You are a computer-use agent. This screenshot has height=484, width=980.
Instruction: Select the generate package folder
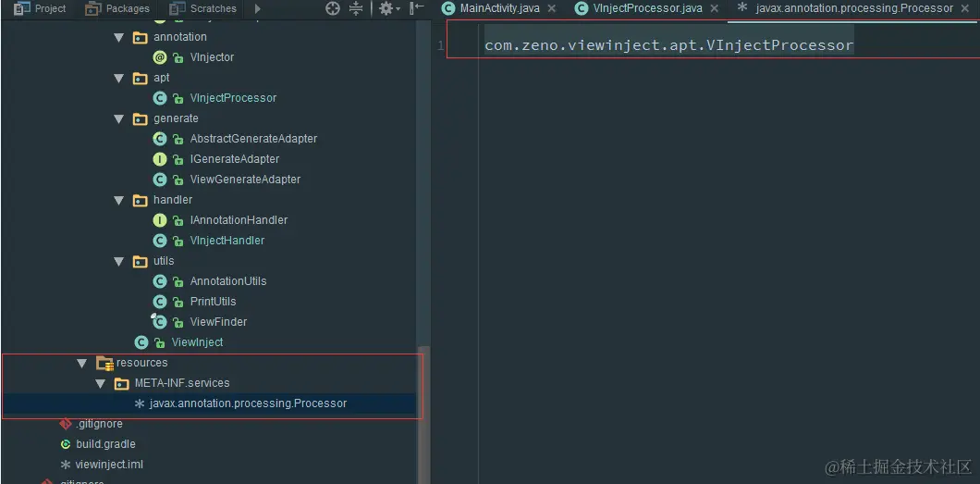176,118
